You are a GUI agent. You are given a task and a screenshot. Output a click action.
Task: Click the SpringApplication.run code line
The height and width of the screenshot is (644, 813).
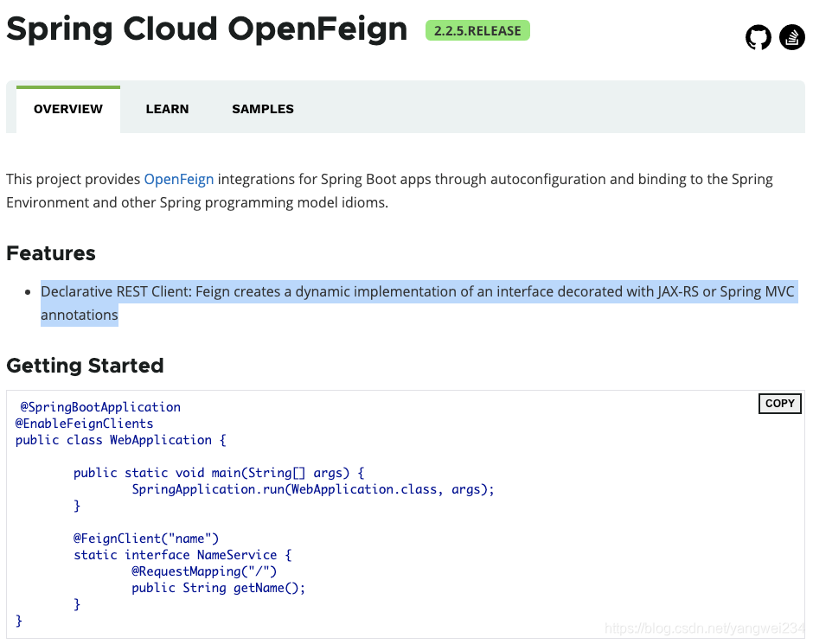pos(313,489)
